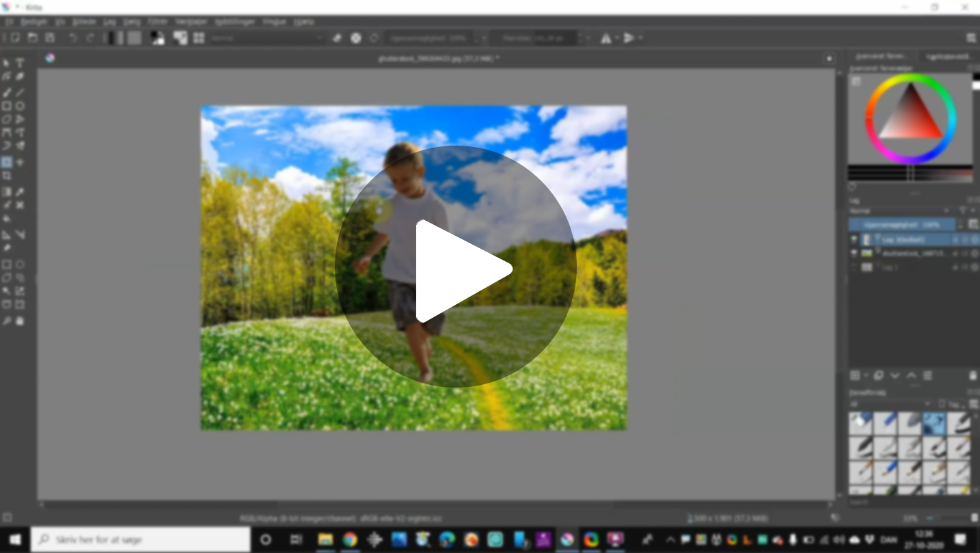Image resolution: width=980 pixels, height=553 pixels.
Task: Move the selected layer down
Action: (895, 375)
